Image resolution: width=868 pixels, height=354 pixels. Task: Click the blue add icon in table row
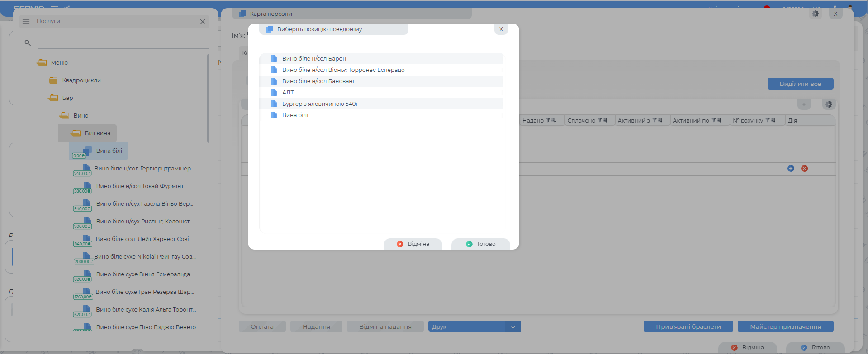coord(791,169)
